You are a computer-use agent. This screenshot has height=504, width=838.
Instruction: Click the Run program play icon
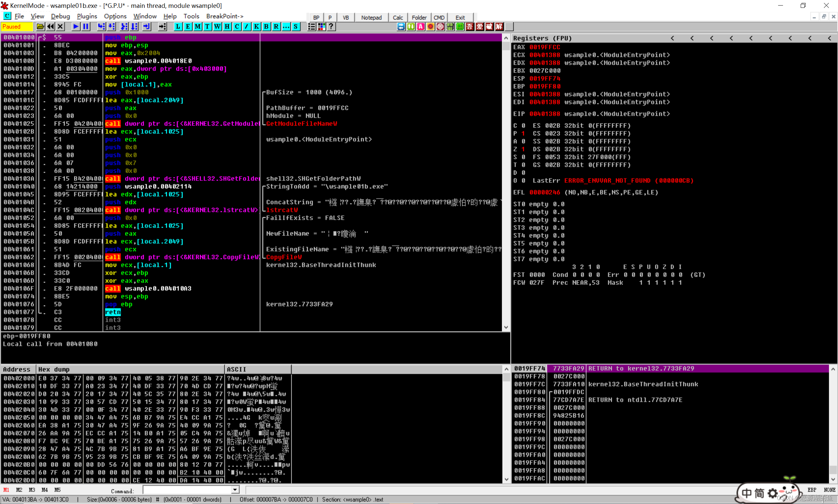tap(76, 26)
